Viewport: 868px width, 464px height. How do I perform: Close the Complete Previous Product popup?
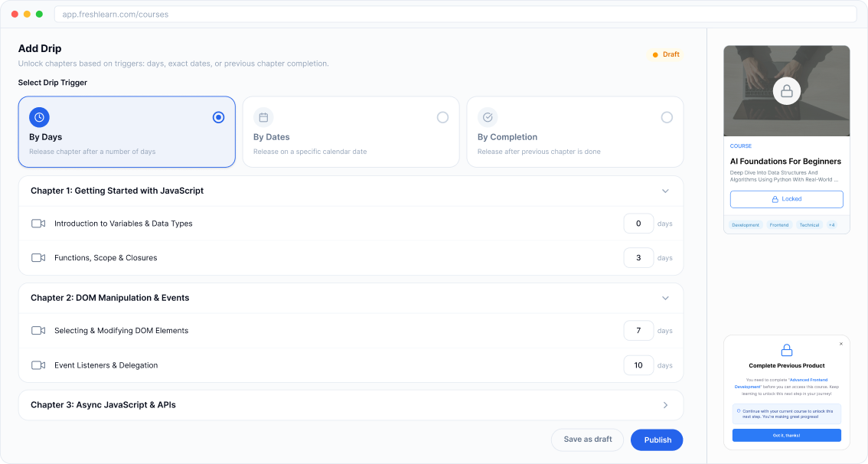[x=840, y=344]
